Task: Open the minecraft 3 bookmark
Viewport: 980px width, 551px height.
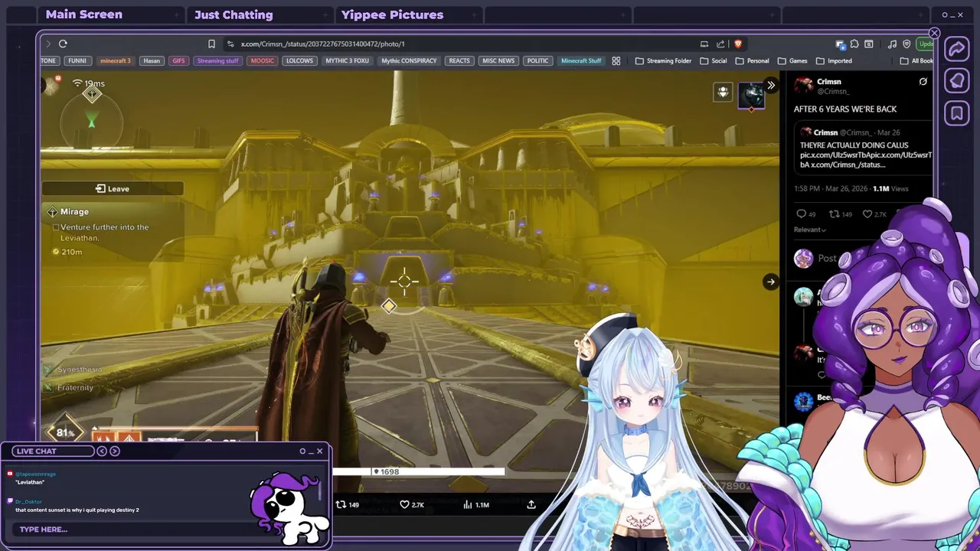Action: coord(116,61)
